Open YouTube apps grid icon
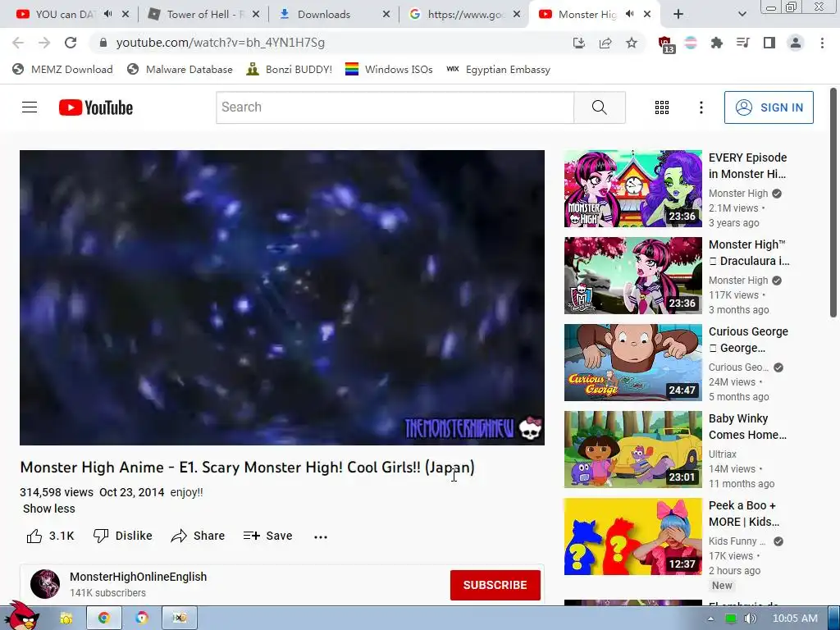This screenshot has width=840, height=630. coord(662,107)
